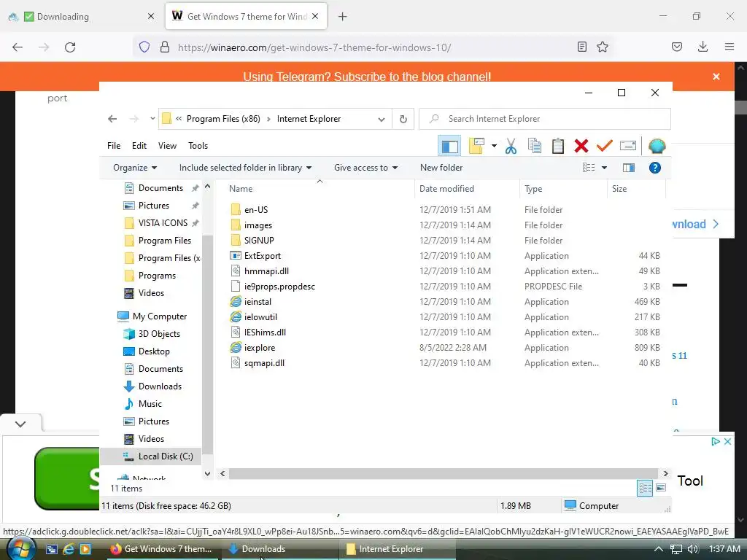Click Explorer's back arrow button

point(112,119)
